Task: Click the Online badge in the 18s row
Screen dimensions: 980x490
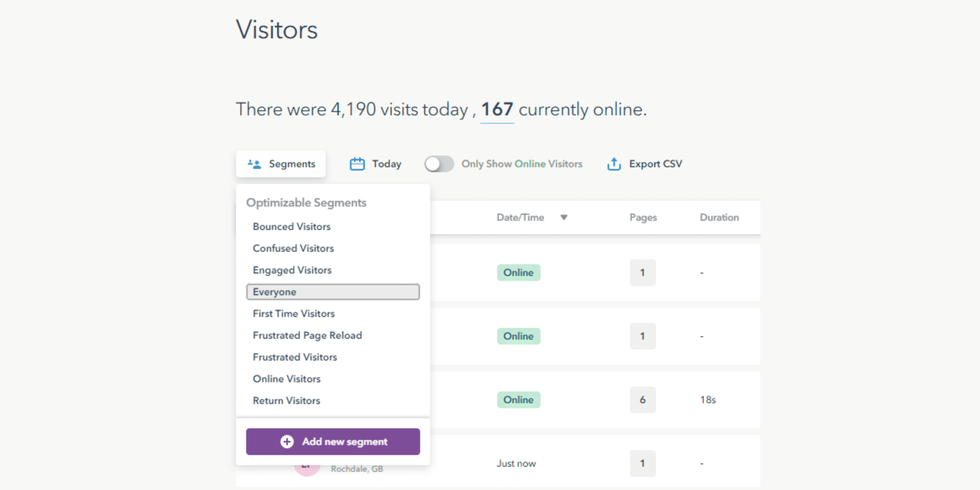Action: coord(518,400)
